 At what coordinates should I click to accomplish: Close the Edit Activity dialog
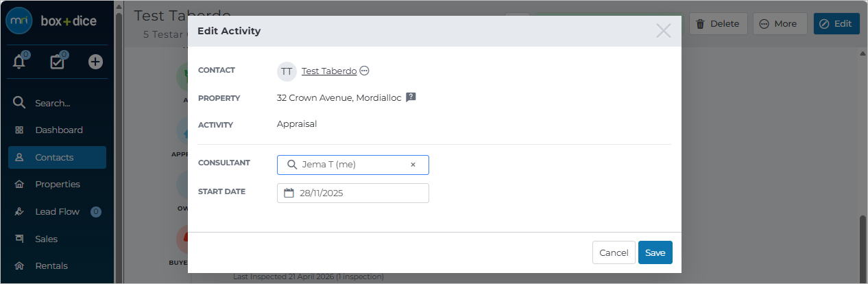click(663, 31)
